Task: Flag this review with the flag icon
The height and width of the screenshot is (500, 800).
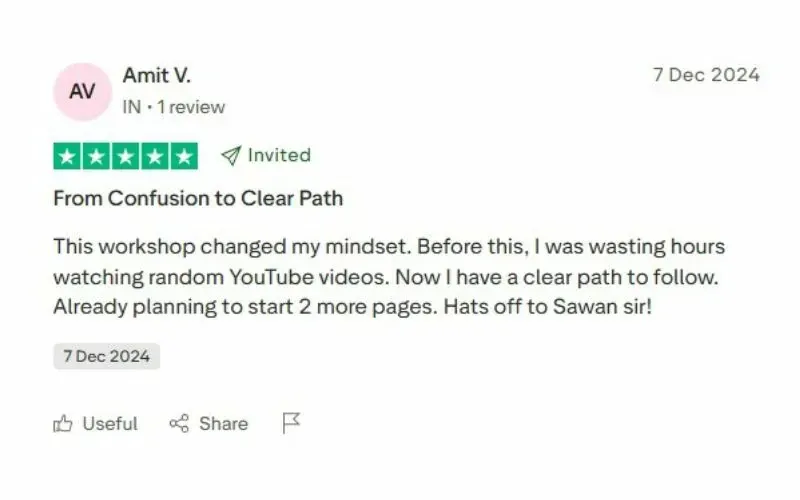Action: (291, 423)
